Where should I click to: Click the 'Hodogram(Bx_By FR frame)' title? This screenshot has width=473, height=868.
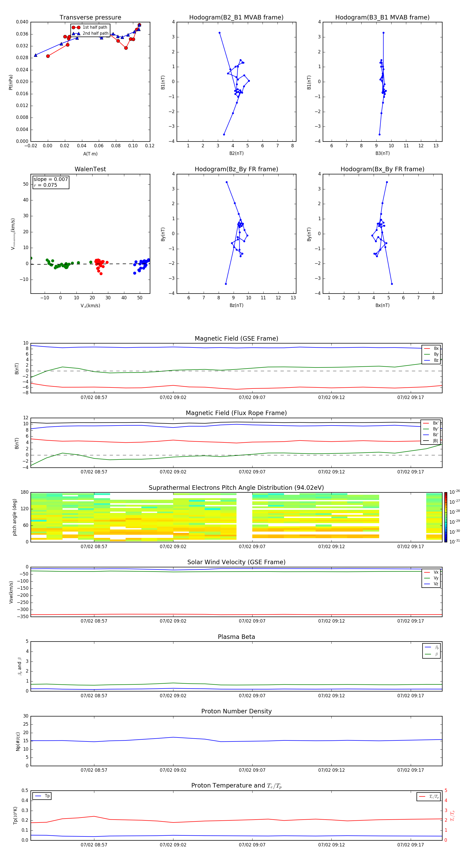(x=382, y=169)
